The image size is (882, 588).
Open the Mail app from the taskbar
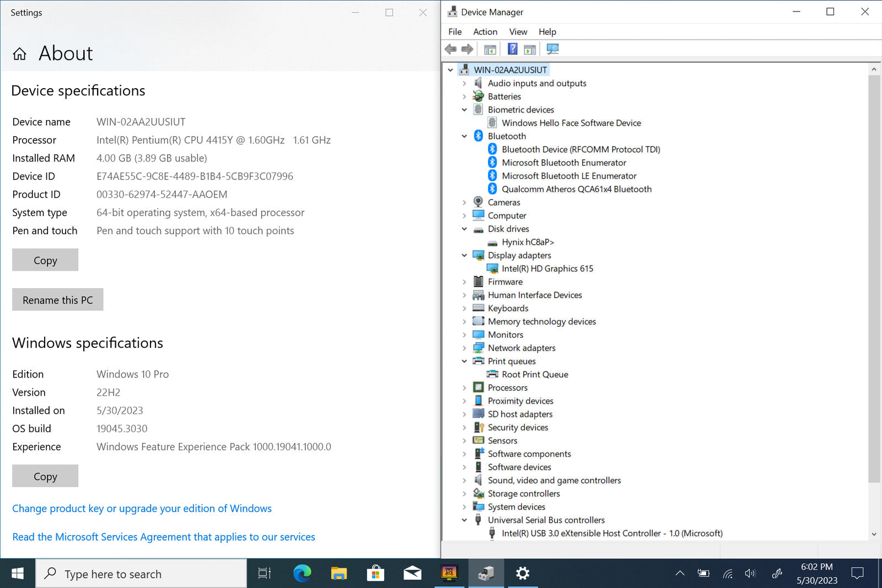click(x=412, y=574)
